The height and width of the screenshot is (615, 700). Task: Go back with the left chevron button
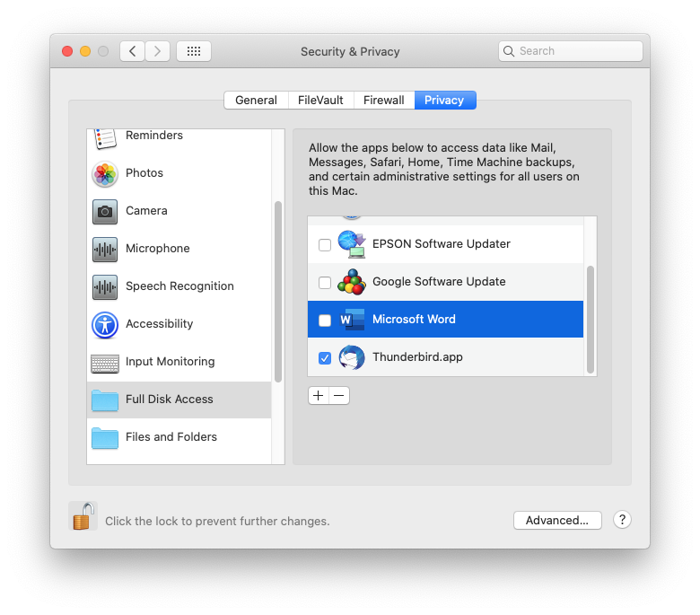tap(132, 51)
